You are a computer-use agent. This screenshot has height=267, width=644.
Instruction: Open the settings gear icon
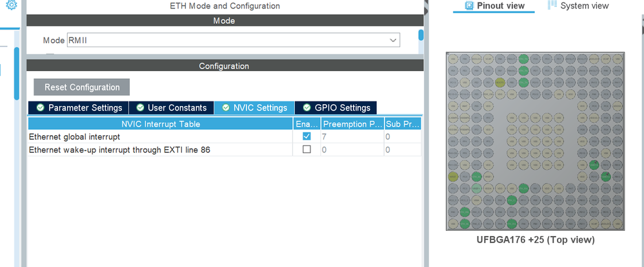click(12, 5)
